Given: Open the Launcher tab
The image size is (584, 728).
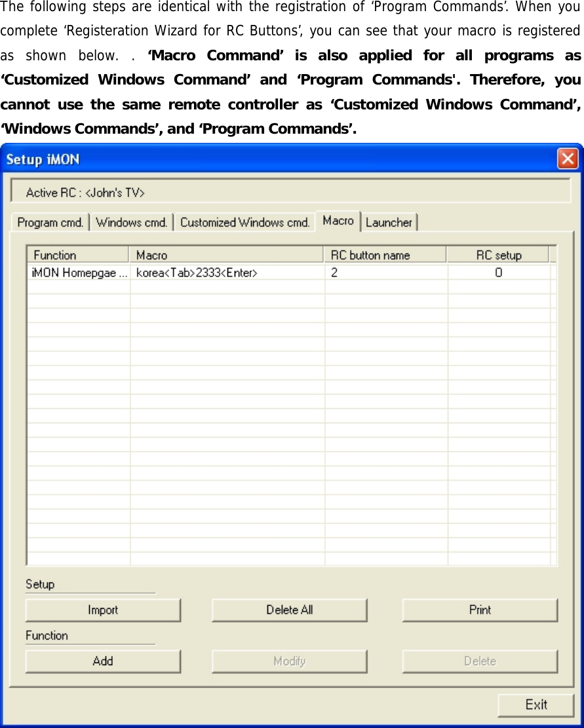Looking at the screenshot, I should [389, 223].
